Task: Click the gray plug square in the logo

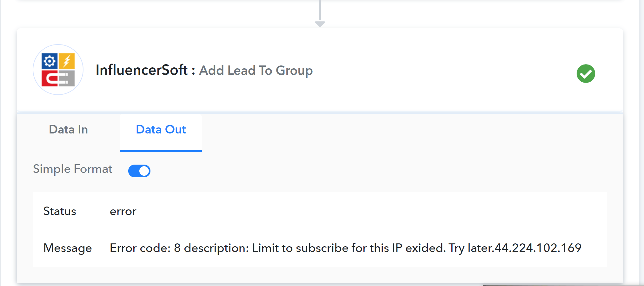Action: click(67, 78)
